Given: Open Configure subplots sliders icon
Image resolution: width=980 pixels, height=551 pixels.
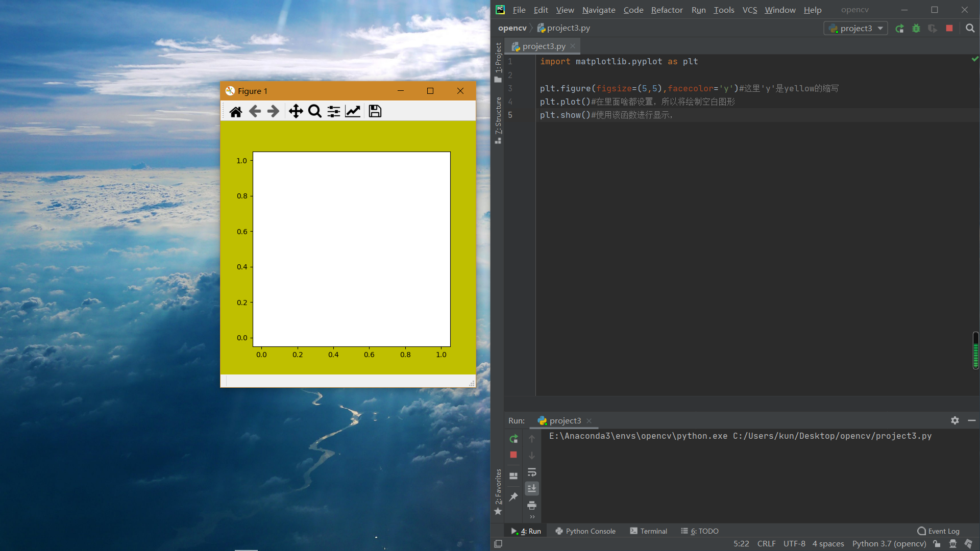Looking at the screenshot, I should (x=334, y=111).
